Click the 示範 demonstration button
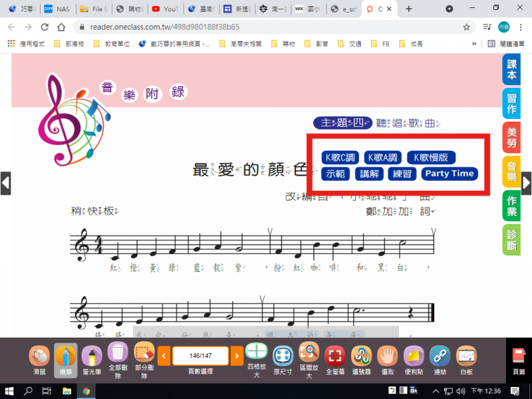 point(335,174)
